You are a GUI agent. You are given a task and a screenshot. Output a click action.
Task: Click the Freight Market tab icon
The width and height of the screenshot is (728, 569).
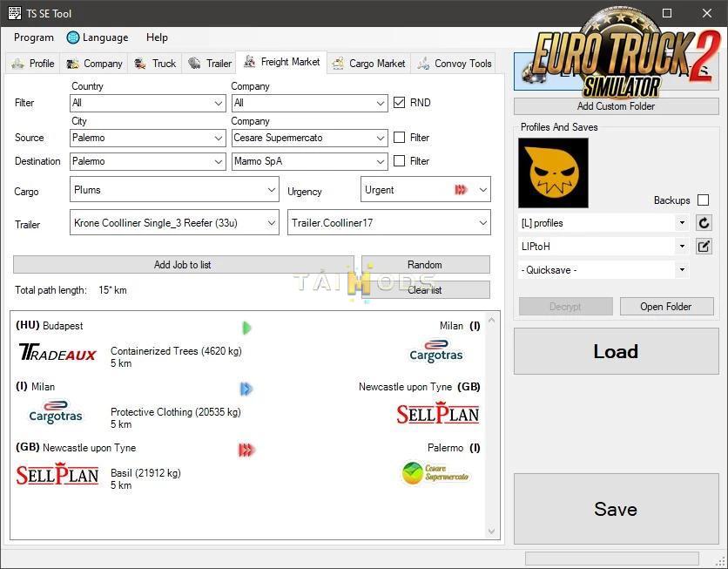pos(250,61)
